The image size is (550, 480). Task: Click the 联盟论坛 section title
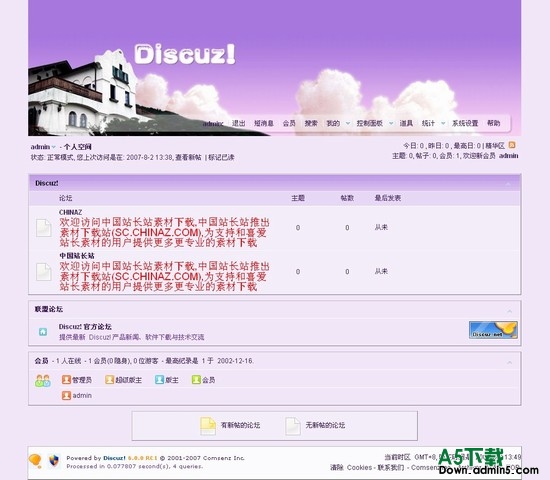tap(49, 309)
